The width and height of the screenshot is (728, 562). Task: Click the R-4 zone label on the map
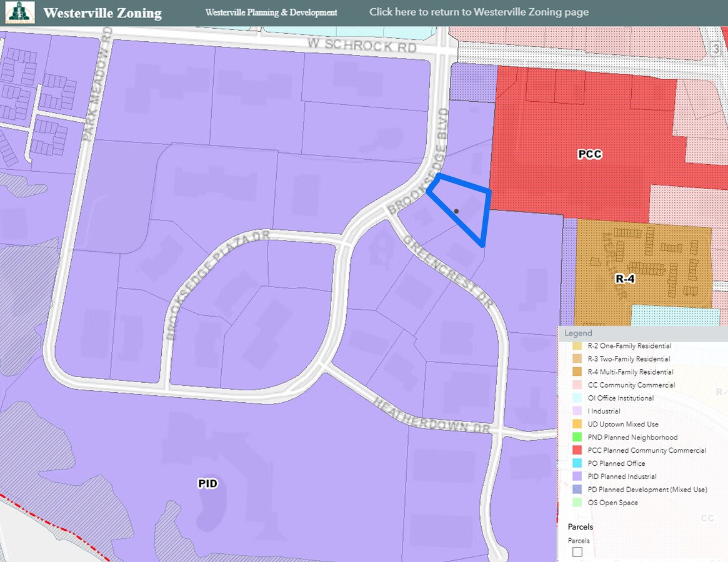[x=625, y=279]
